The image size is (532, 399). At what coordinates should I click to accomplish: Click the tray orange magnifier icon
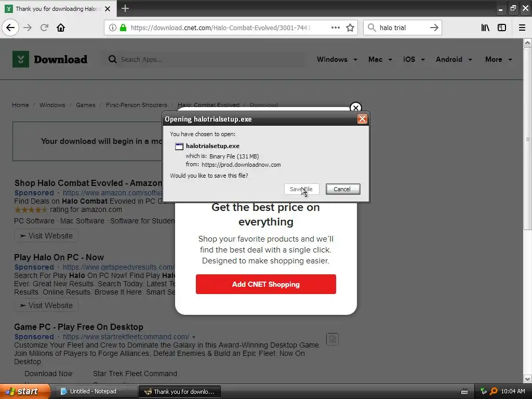click(x=494, y=391)
